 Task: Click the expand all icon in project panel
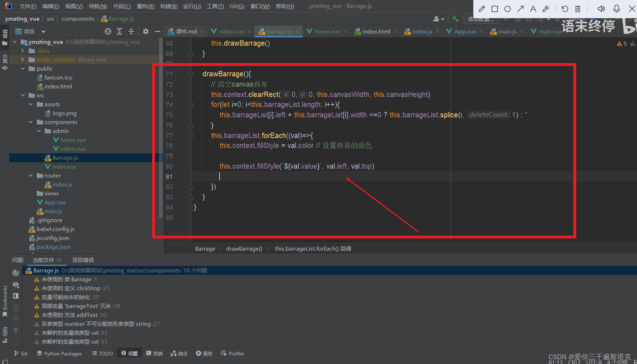pos(120,32)
